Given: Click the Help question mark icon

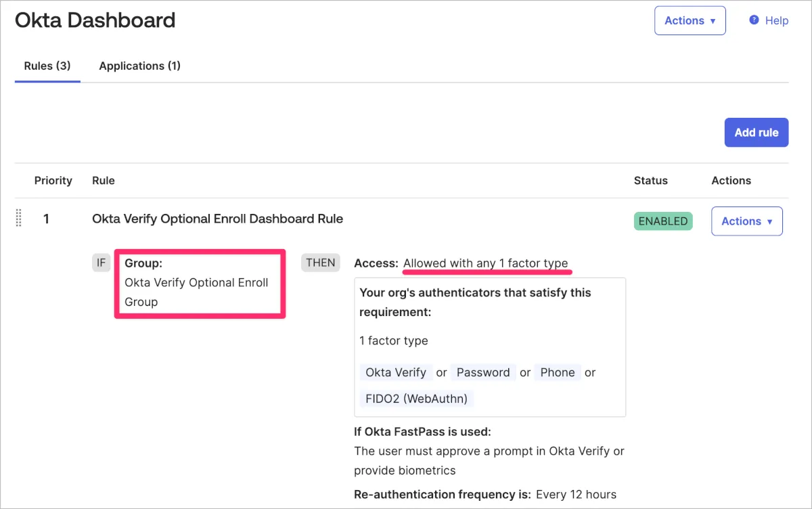Looking at the screenshot, I should click(754, 20).
